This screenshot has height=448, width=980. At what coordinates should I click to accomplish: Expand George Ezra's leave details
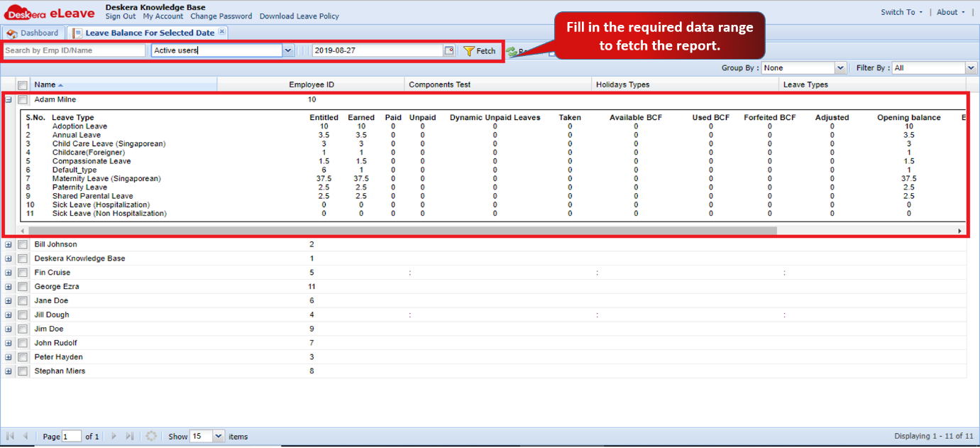pyautogui.click(x=9, y=287)
